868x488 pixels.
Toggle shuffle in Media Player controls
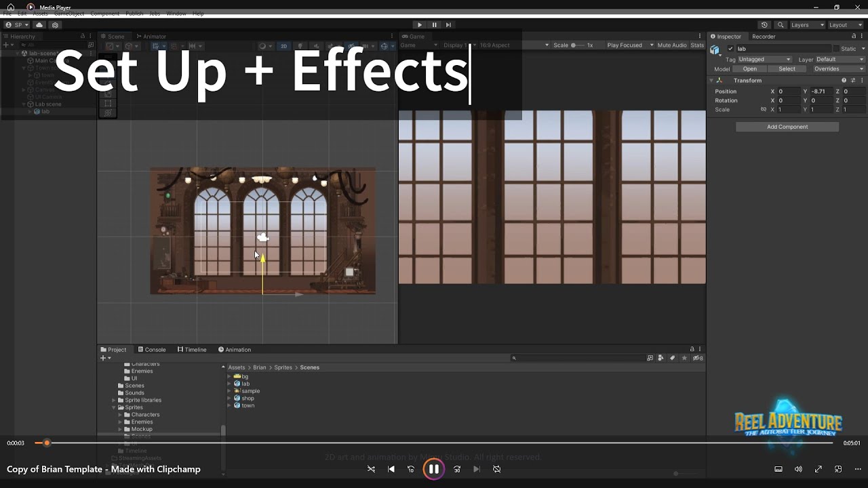(371, 469)
